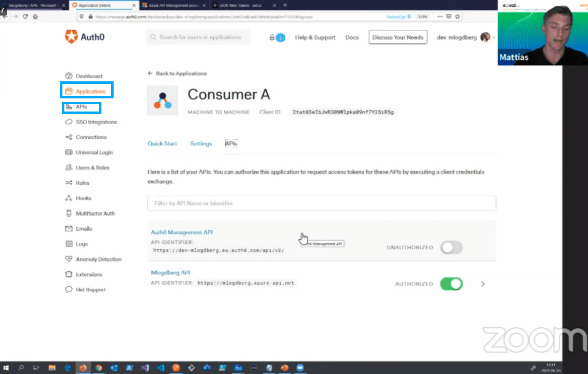This screenshot has width=588, height=374.
Task: Click the browser reload button
Action: tap(25, 16)
